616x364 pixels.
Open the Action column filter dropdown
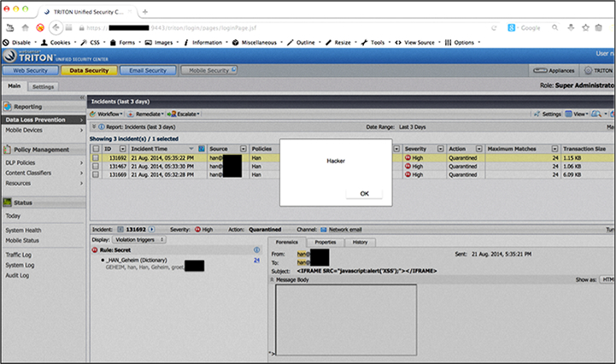pos(479,149)
